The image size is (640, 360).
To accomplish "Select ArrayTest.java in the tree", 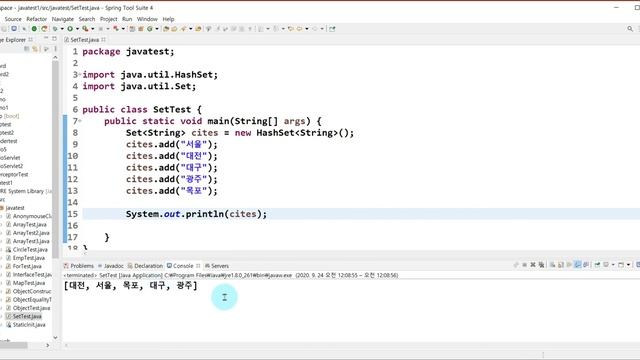I will click(x=29, y=224).
